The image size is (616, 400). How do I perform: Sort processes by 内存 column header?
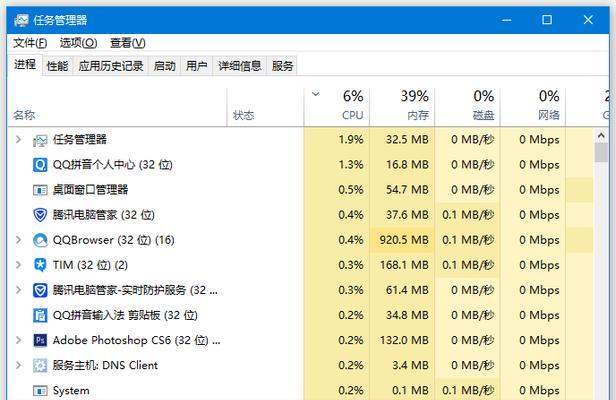402,106
